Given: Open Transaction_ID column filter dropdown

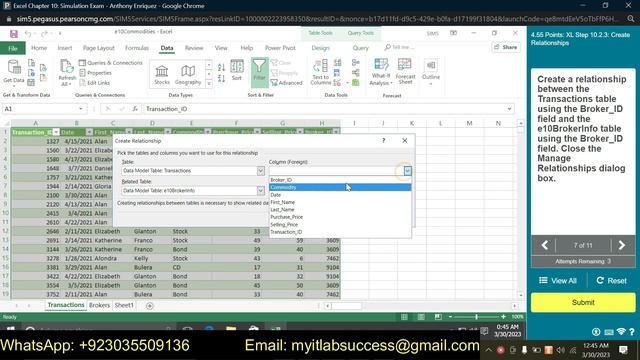Looking at the screenshot, I should pos(56,132).
